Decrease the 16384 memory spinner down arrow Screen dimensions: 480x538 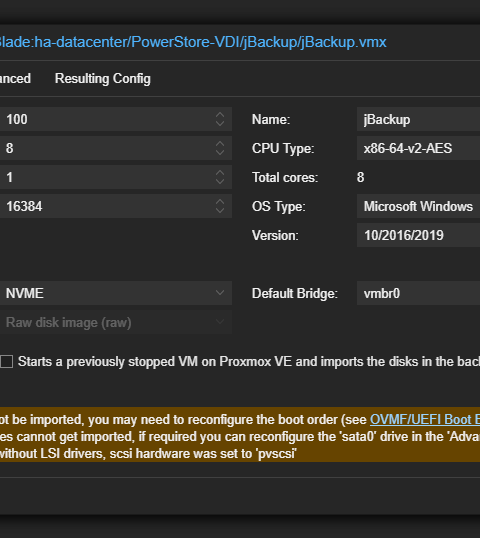coord(220,210)
